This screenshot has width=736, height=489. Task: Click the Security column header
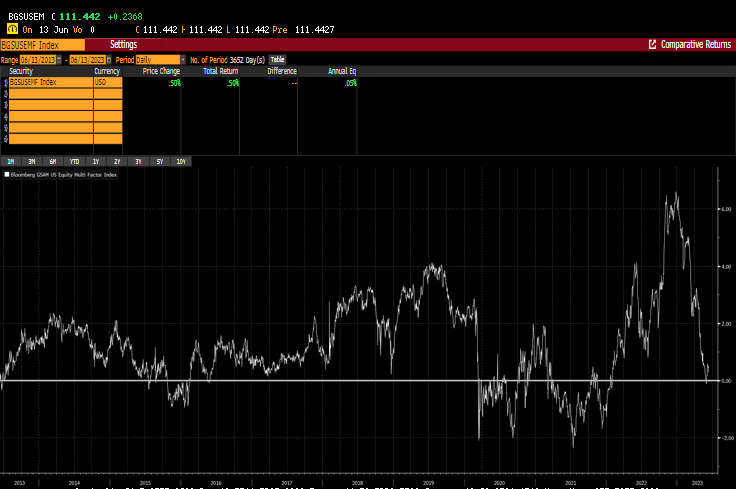point(21,71)
